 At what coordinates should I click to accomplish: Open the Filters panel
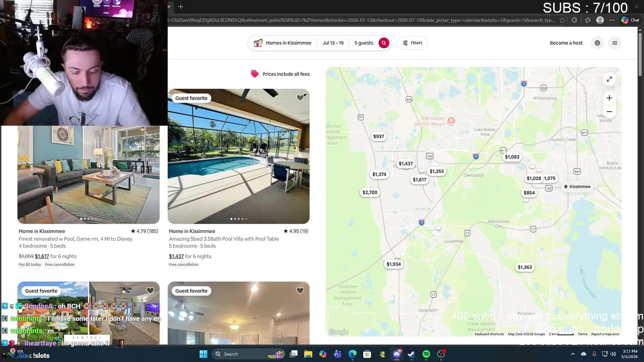(x=412, y=43)
